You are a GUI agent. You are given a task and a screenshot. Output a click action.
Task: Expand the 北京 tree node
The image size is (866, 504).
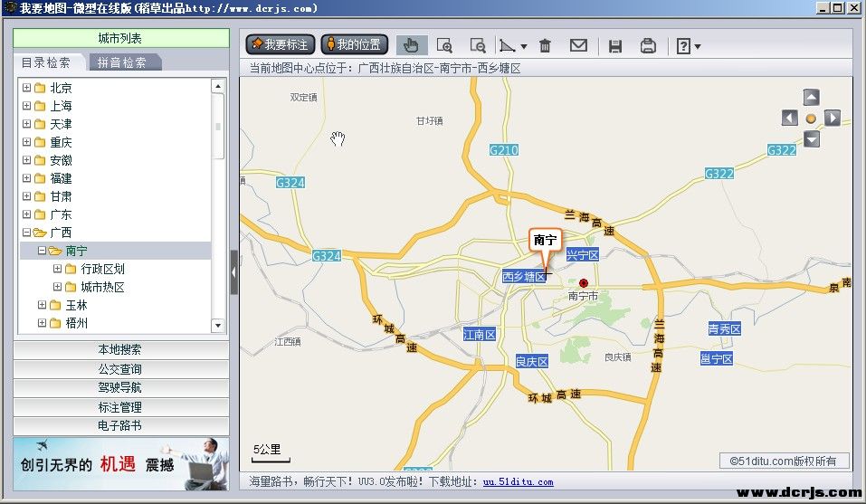[x=26, y=88]
